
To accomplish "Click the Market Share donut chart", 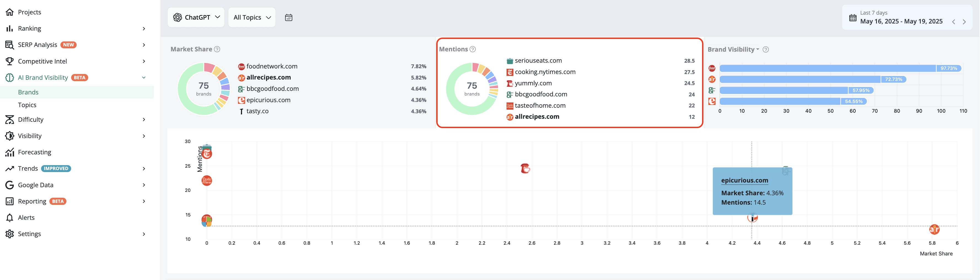I will click(204, 89).
